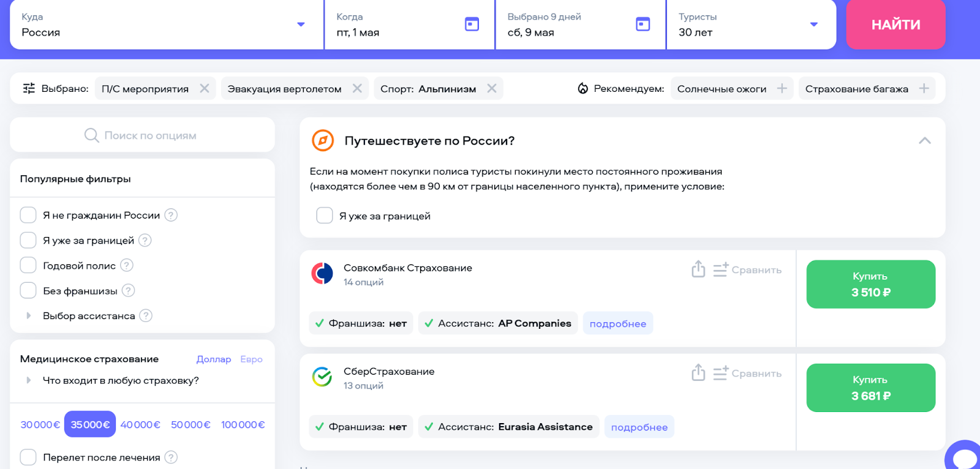Buy Совкомбанк policy for 3 510 ₽
The image size is (980, 469).
pos(871,284)
